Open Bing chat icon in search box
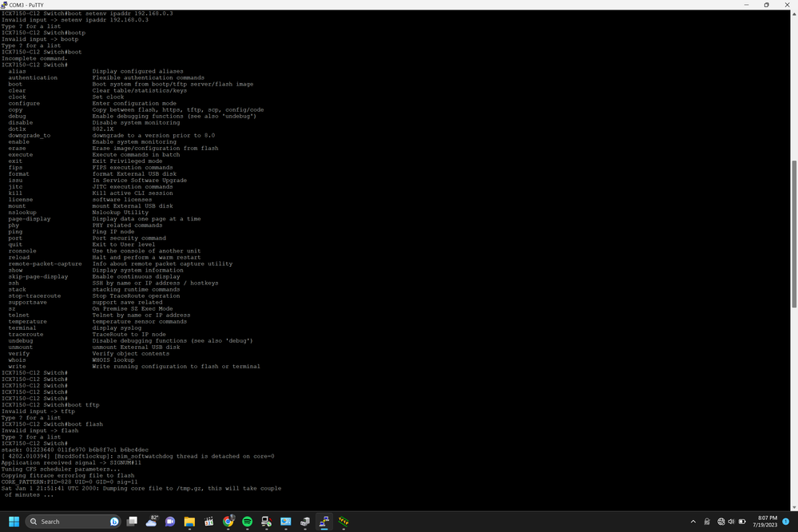The height and width of the screenshot is (532, 798). [112, 522]
